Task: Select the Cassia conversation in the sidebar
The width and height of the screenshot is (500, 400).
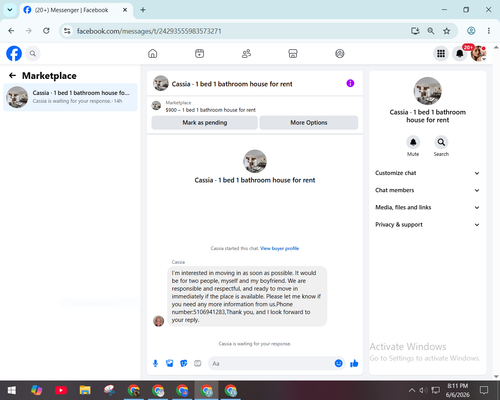Action: coord(70,97)
